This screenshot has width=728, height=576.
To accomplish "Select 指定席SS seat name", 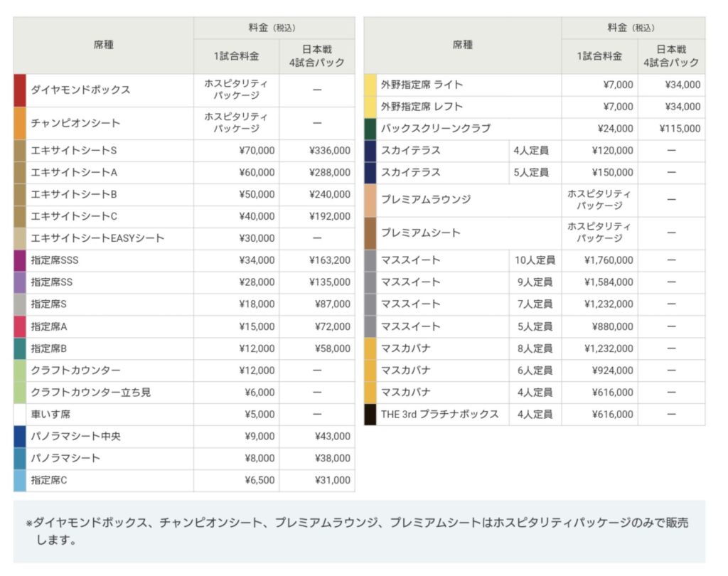I will point(51,282).
